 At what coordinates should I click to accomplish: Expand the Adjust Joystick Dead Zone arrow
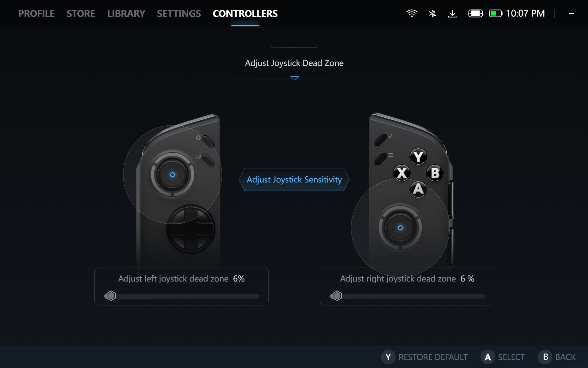(x=294, y=78)
